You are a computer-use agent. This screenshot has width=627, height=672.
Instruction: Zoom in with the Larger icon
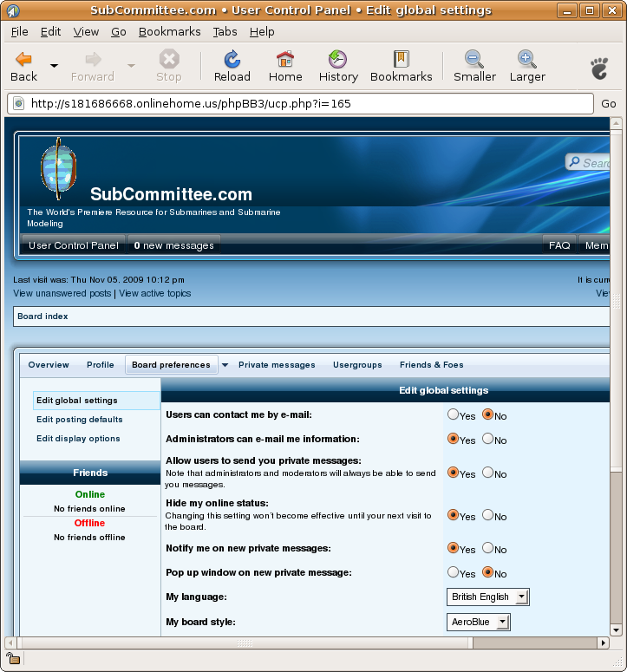(527, 59)
